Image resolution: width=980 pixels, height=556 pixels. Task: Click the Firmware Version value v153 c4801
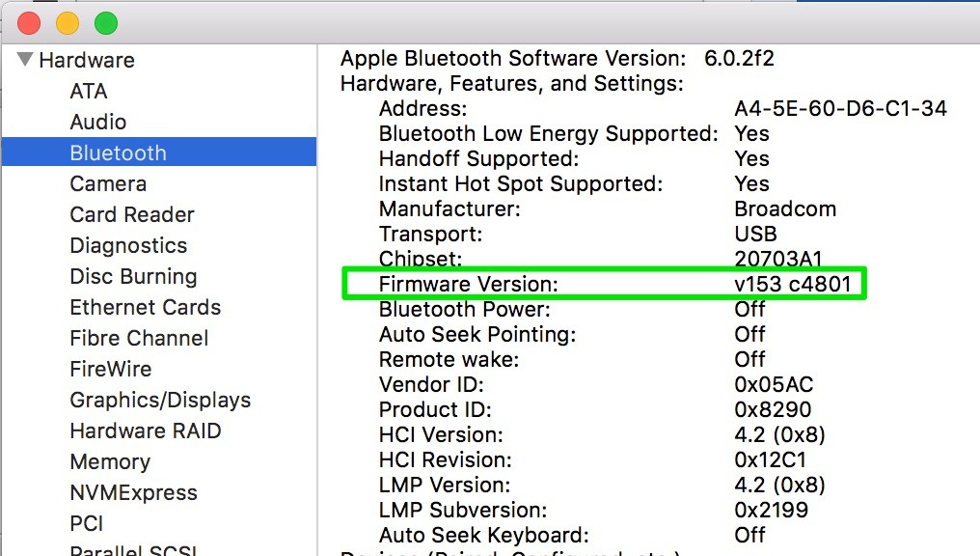point(792,284)
